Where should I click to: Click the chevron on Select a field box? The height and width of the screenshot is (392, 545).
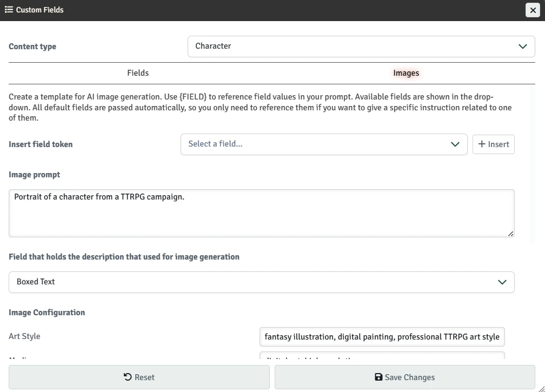(x=455, y=144)
